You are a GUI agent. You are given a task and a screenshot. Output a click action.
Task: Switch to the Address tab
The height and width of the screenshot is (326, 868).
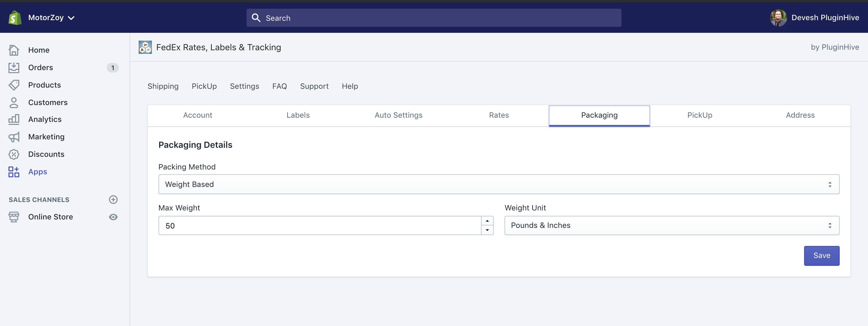(800, 115)
